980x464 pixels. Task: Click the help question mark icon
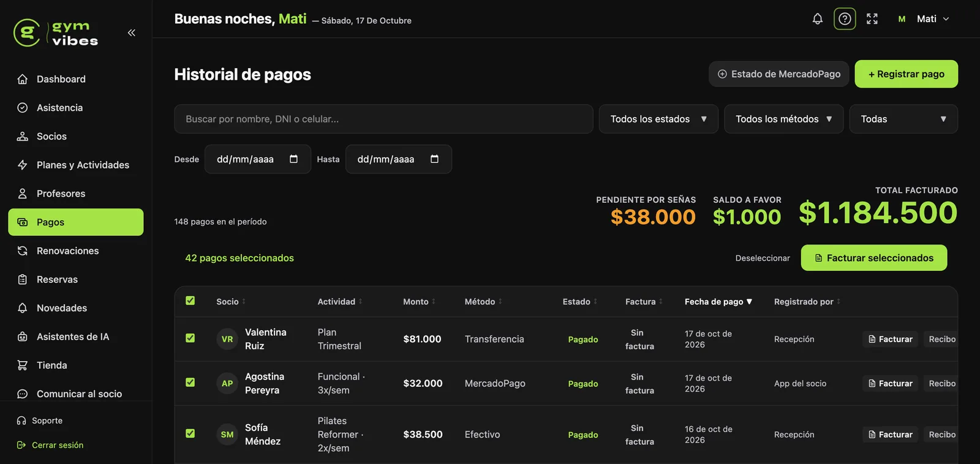pos(845,19)
